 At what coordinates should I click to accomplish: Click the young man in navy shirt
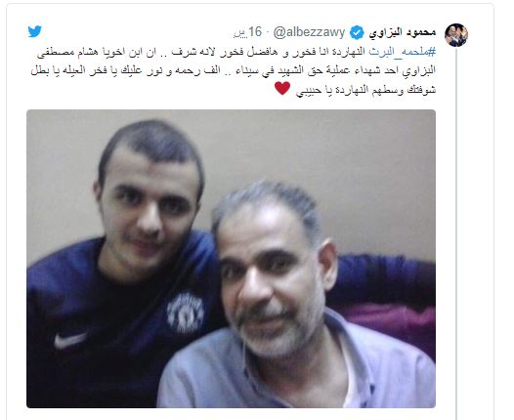click(124, 262)
